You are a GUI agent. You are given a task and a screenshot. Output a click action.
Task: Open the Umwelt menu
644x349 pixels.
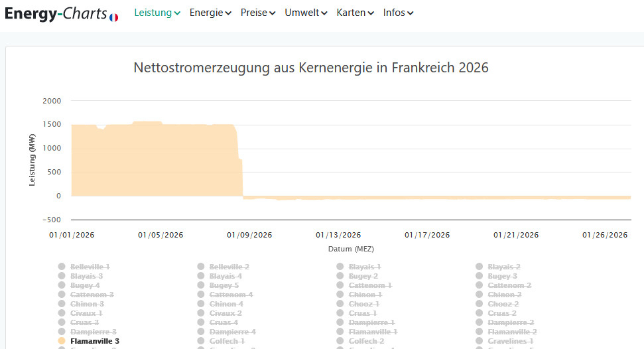[306, 13]
